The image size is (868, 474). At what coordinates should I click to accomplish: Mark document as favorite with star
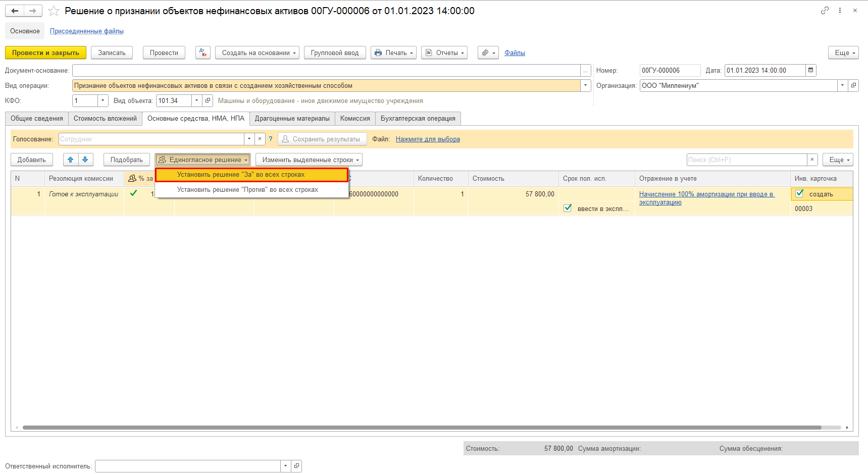54,11
